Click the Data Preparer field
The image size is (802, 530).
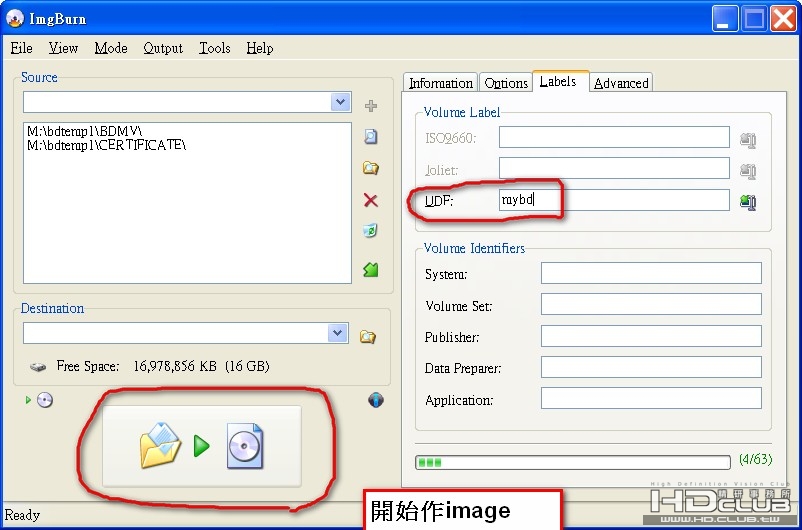(x=651, y=367)
